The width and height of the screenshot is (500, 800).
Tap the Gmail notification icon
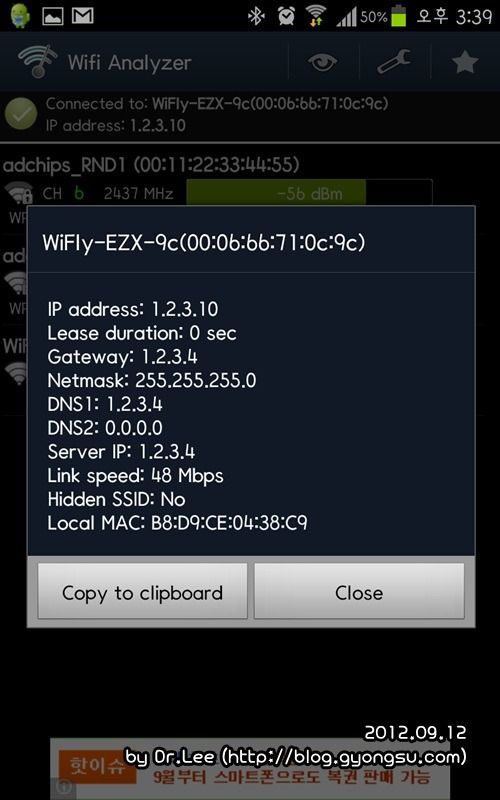tap(82, 16)
